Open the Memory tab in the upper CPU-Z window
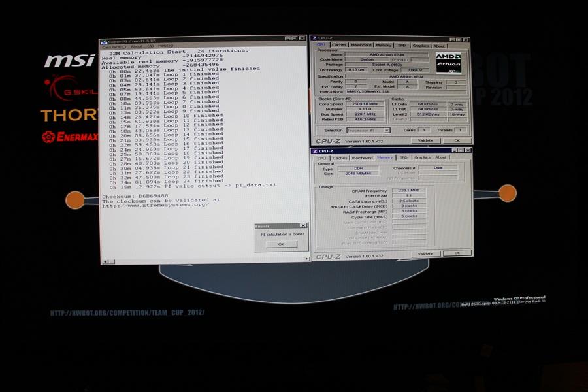Viewport: 588px width, 392px height. pyautogui.click(x=384, y=45)
